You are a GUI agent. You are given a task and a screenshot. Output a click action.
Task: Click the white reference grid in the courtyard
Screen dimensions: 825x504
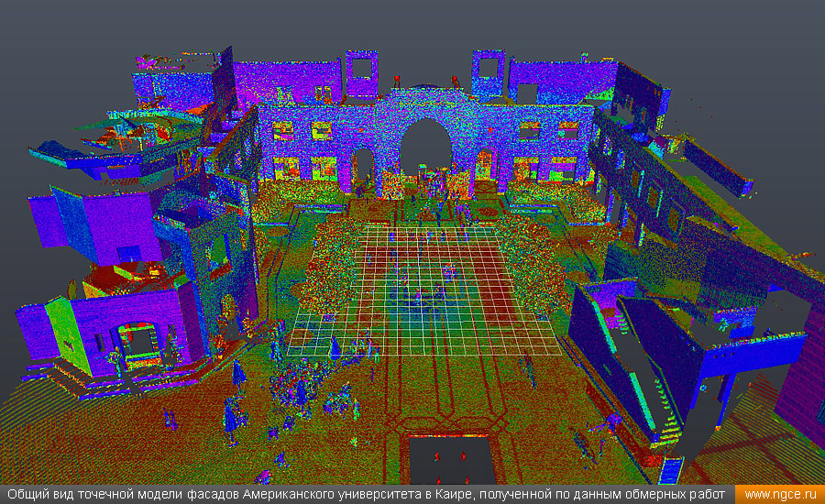(x=424, y=290)
